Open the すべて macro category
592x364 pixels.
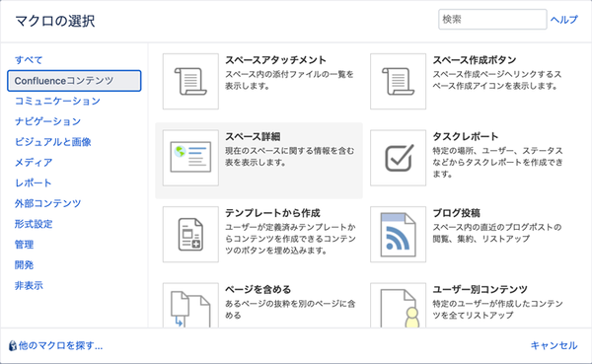point(29,60)
